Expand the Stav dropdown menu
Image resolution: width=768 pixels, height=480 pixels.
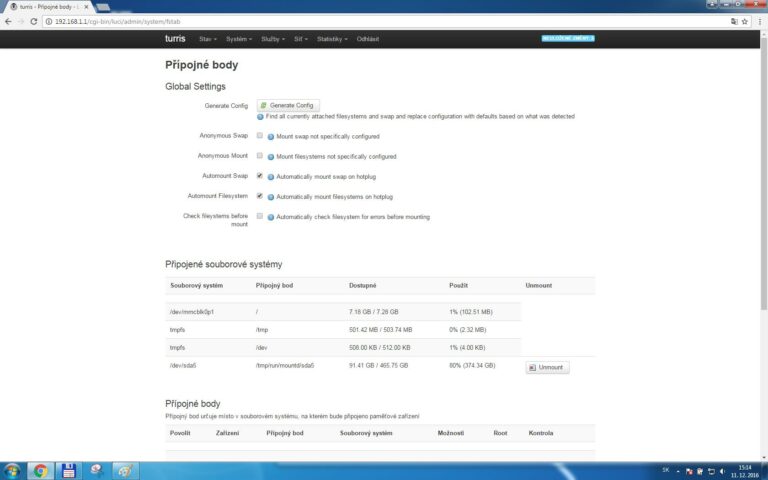click(208, 39)
